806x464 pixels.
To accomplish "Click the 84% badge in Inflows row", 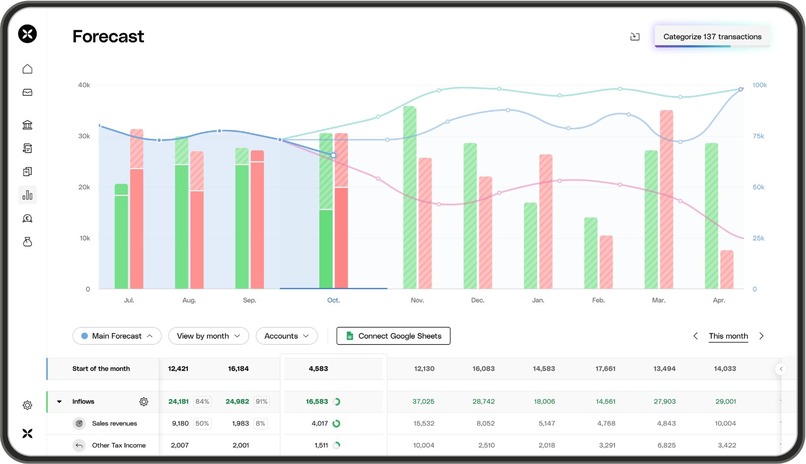I will click(x=202, y=402).
